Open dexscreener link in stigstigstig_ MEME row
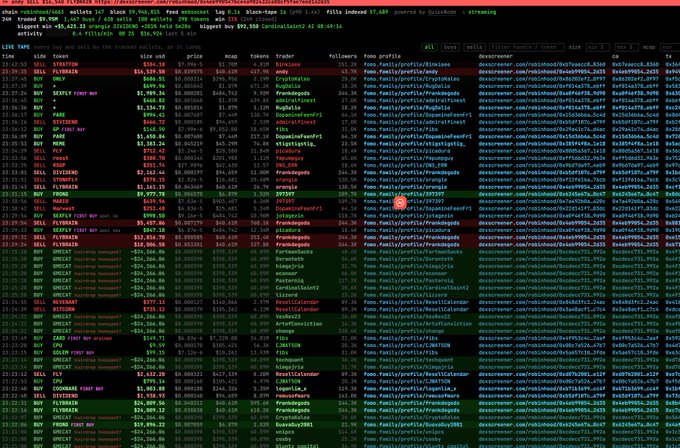The height and width of the screenshot is (448, 680). (542, 144)
